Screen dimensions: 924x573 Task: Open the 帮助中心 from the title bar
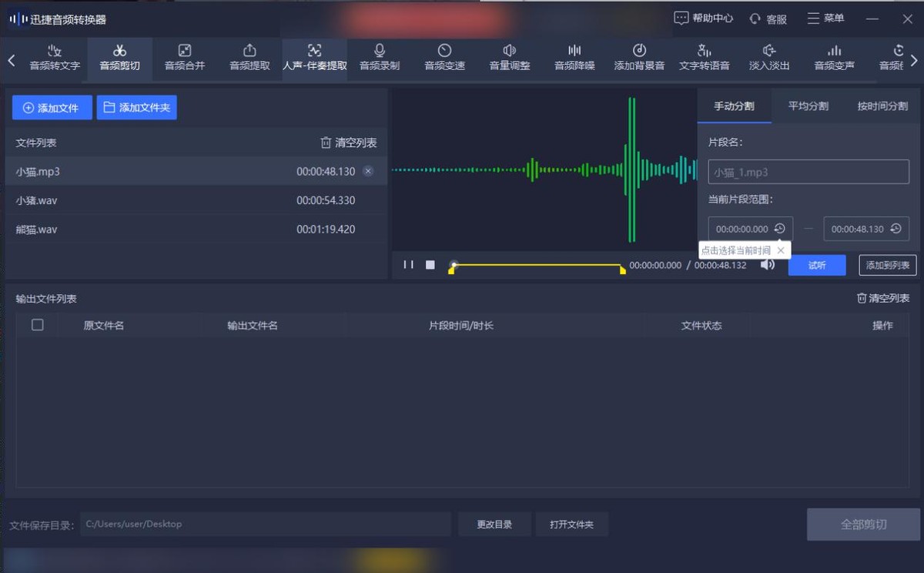[x=703, y=18]
